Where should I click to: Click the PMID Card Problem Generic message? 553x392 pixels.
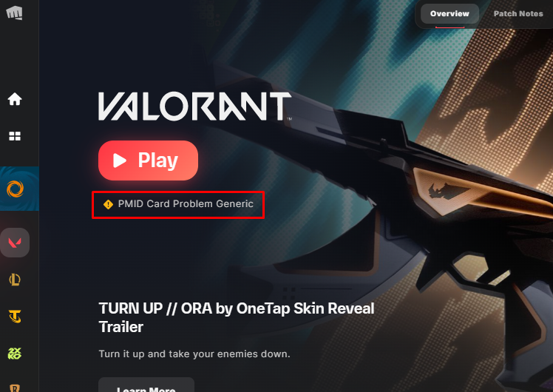pos(186,204)
